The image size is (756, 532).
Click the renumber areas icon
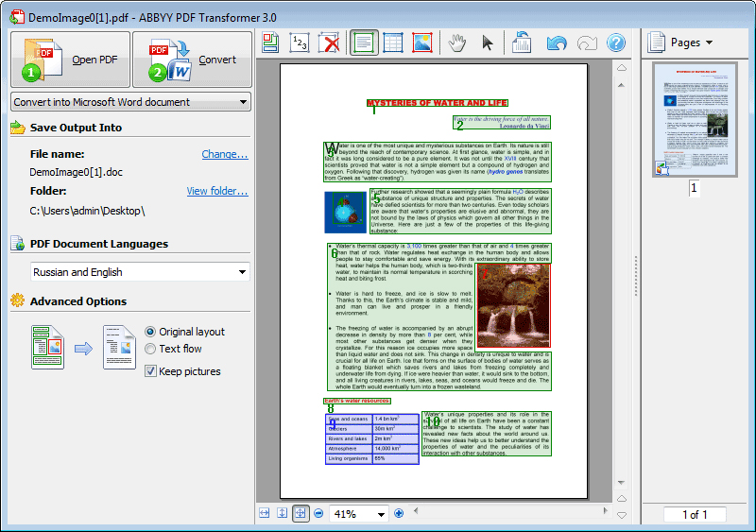pyautogui.click(x=300, y=43)
